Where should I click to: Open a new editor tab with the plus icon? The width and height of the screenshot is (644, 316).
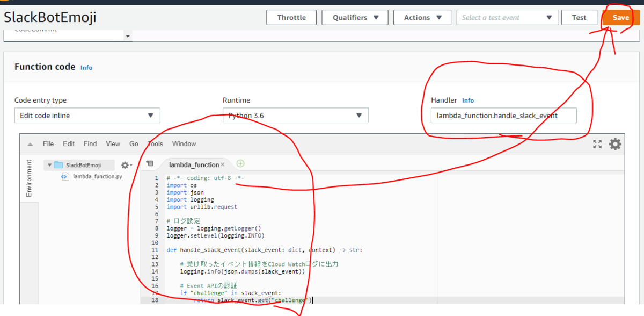coord(240,163)
